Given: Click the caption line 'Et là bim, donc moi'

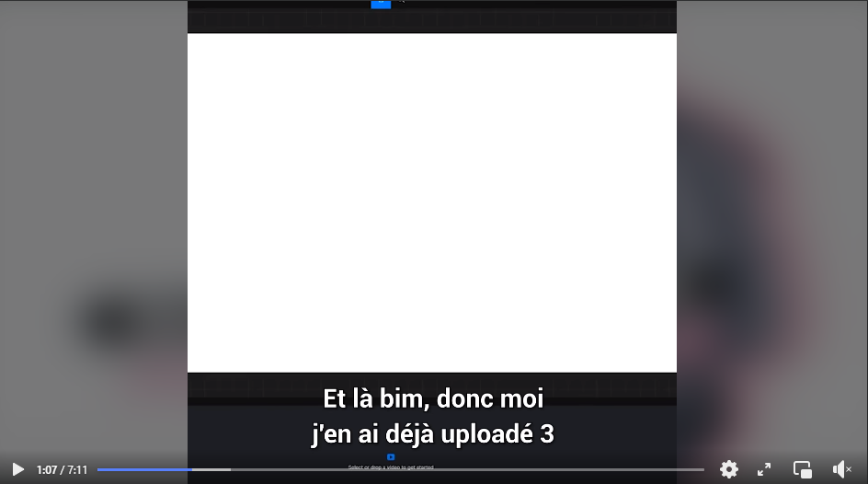Looking at the screenshot, I should click(433, 398).
